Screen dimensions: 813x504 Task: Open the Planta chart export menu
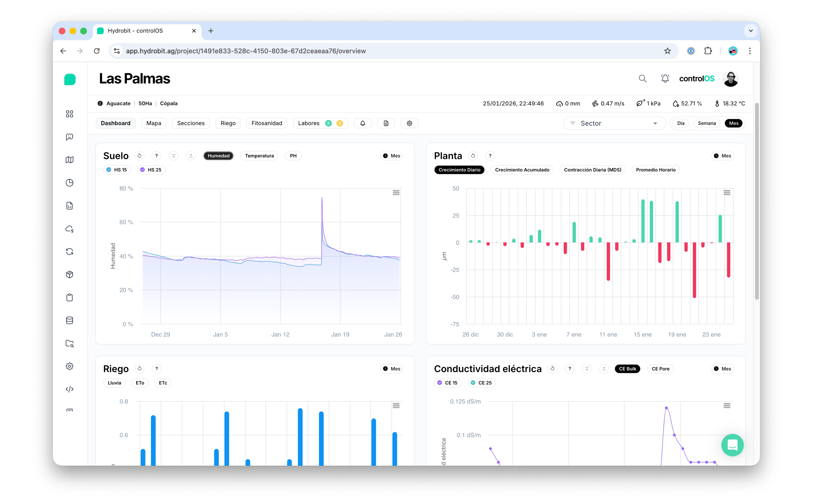tap(727, 193)
